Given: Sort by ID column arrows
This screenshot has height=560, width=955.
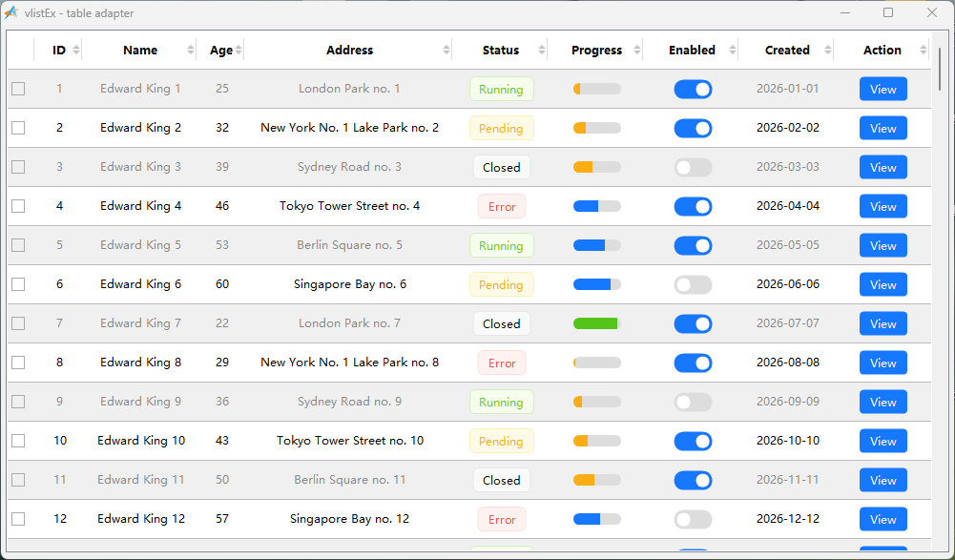Looking at the screenshot, I should pos(76,50).
